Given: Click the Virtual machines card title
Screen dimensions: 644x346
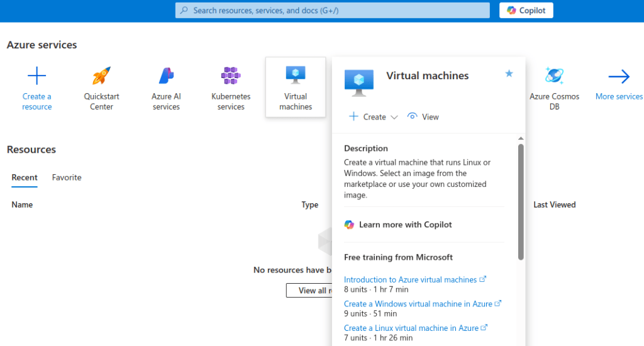Looking at the screenshot, I should tap(427, 75).
